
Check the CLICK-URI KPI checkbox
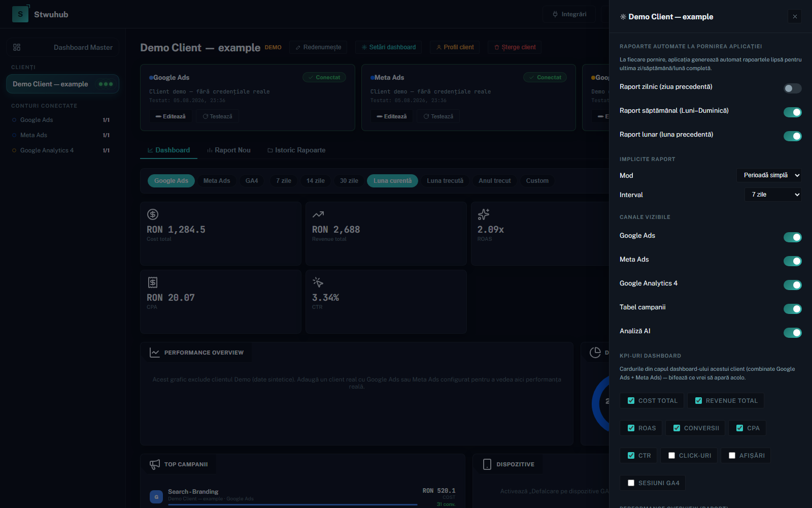tap(671, 456)
